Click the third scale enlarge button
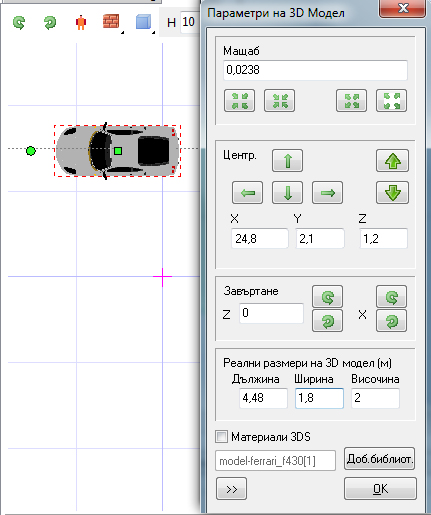 [351, 101]
